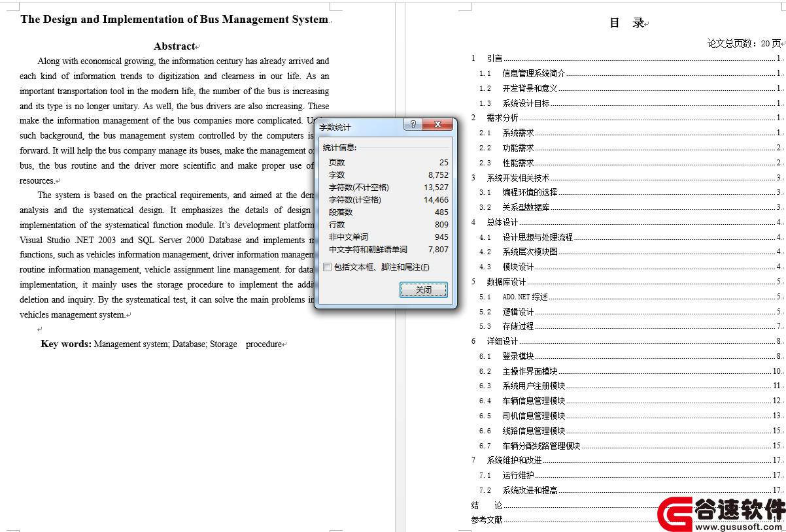Go to contents entry '6.2 主操作界面模块'
The height and width of the screenshot is (532, 786).
pos(630,371)
